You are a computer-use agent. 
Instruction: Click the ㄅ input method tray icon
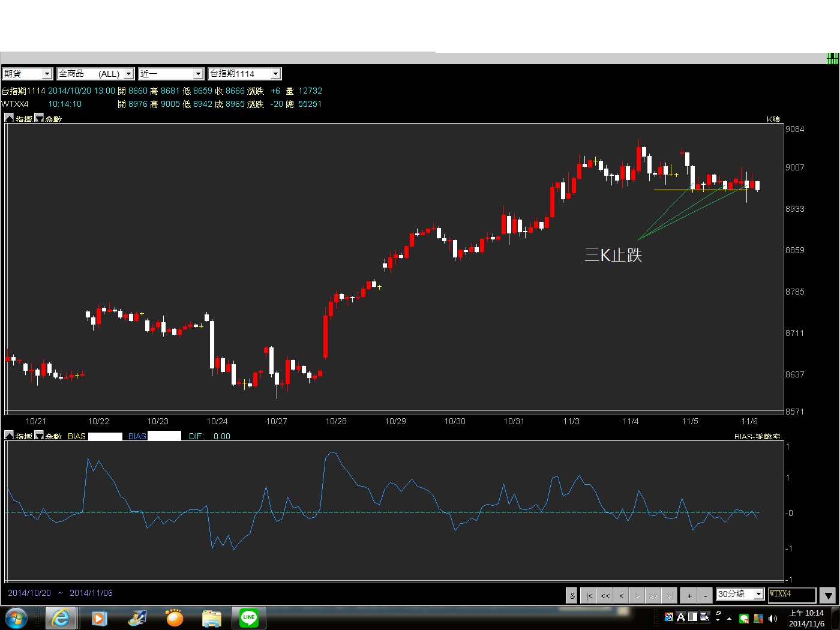[x=669, y=617]
